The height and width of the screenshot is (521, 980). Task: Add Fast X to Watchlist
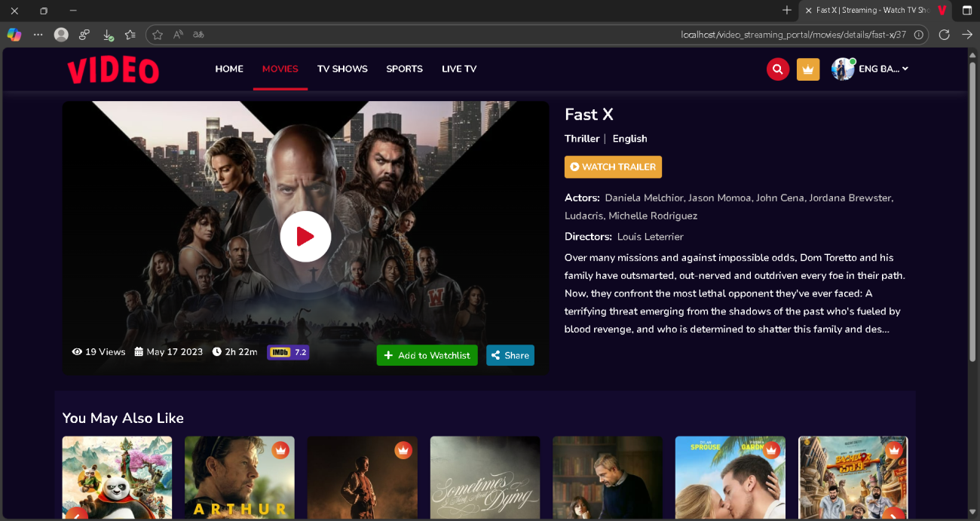[x=427, y=355]
